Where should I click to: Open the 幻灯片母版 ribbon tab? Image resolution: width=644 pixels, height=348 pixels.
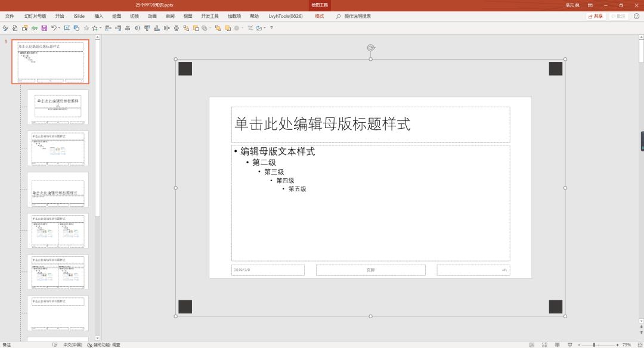(35, 16)
